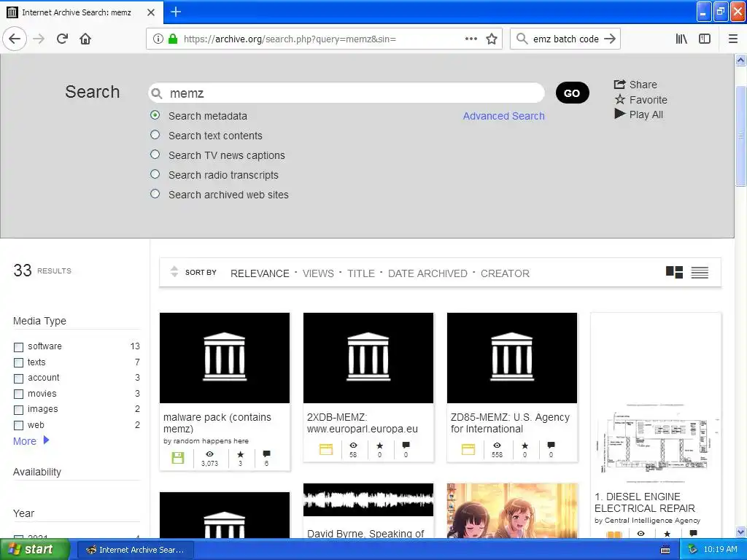
Task: Check the movies media type filter
Action: 18,394
